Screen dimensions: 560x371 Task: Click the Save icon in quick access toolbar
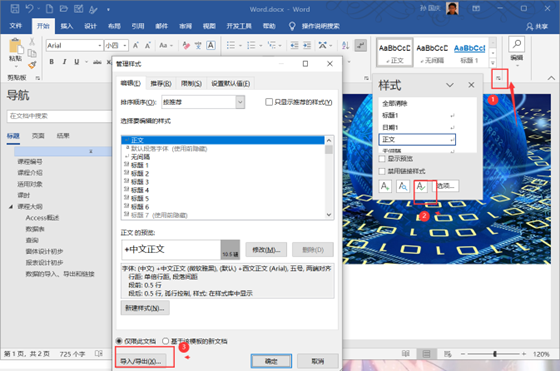point(15,9)
